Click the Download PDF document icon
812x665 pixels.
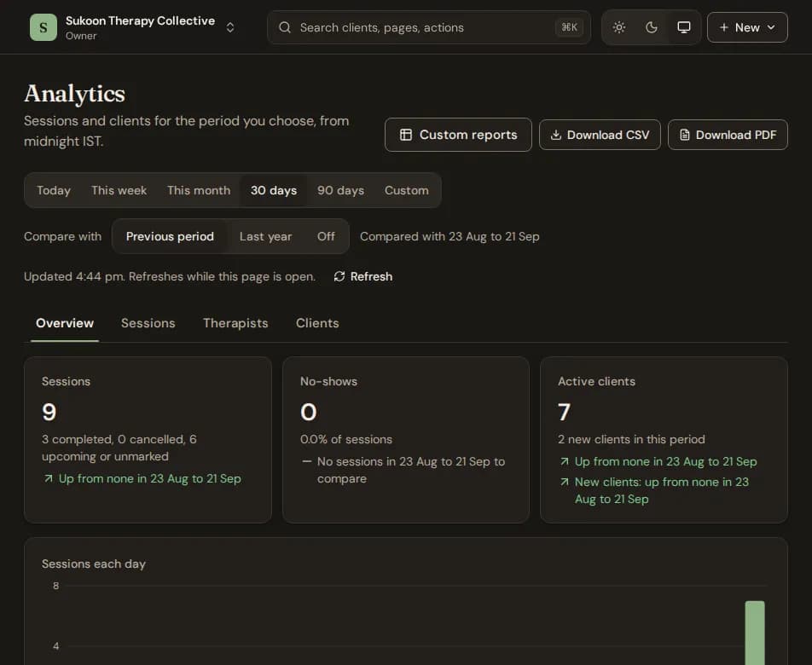point(685,135)
